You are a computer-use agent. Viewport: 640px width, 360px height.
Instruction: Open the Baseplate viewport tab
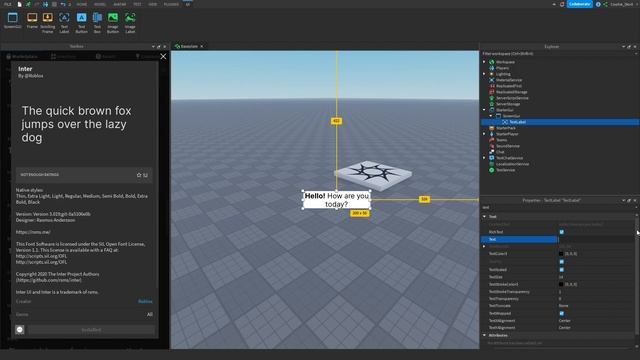coord(189,47)
